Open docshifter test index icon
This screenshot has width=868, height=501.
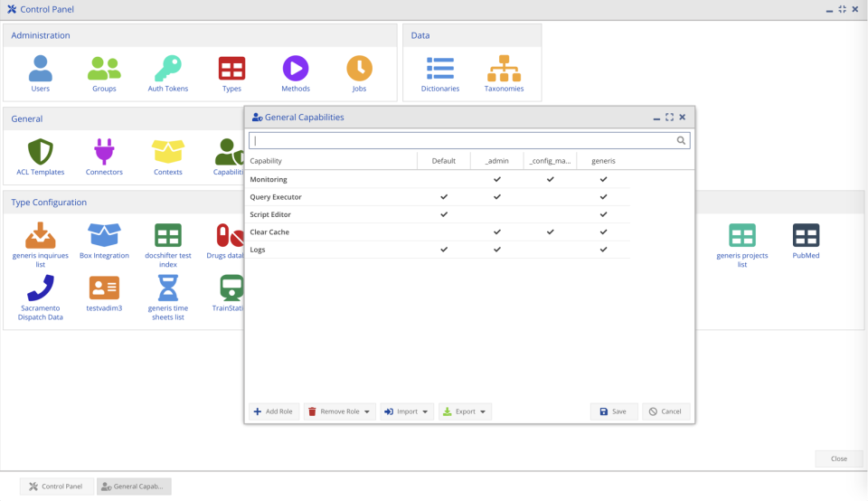pos(168,235)
